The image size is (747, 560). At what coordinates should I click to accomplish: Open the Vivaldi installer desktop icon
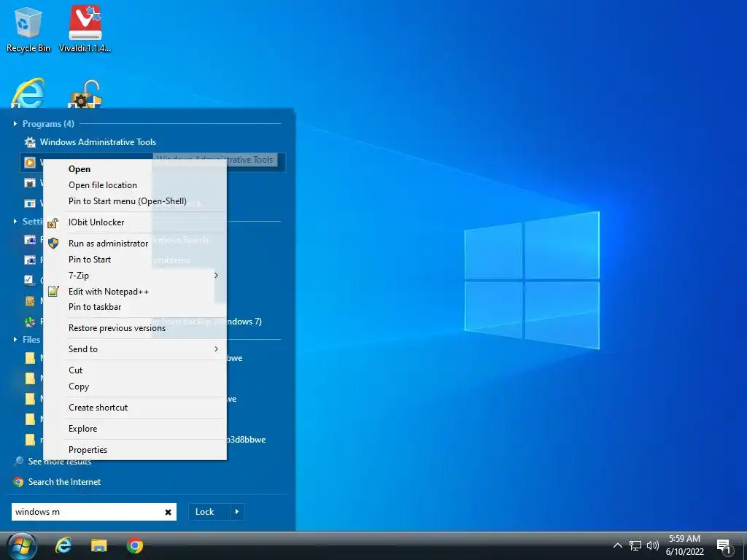[x=85, y=29]
